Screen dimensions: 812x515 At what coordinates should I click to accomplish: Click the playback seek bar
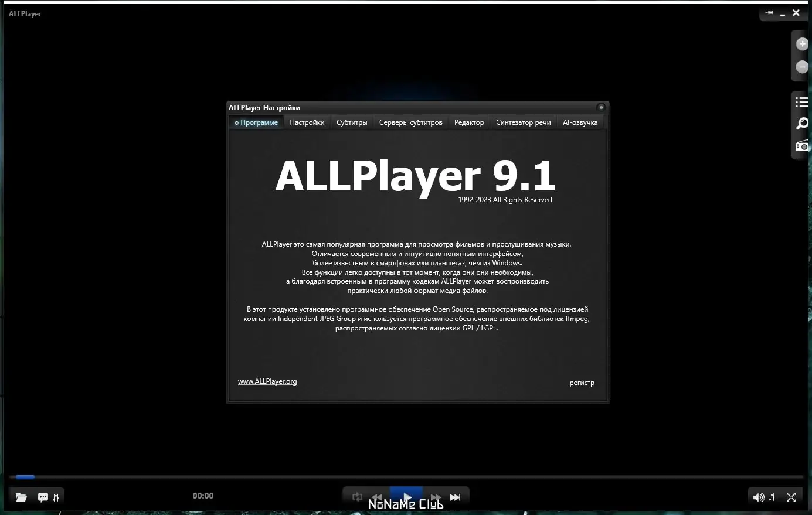[x=406, y=477]
